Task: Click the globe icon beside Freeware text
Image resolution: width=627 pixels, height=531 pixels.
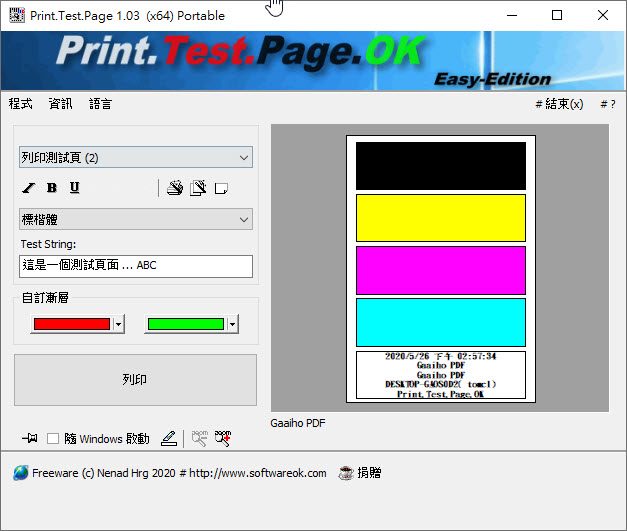Action: 21,473
